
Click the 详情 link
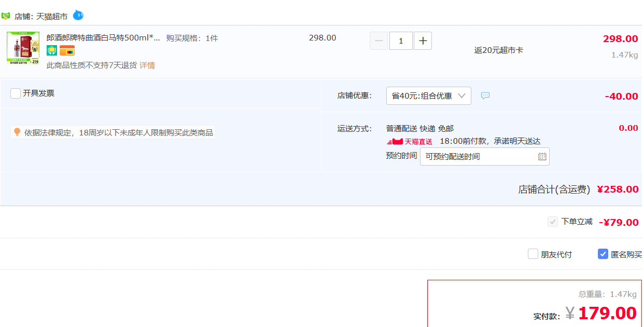click(147, 65)
